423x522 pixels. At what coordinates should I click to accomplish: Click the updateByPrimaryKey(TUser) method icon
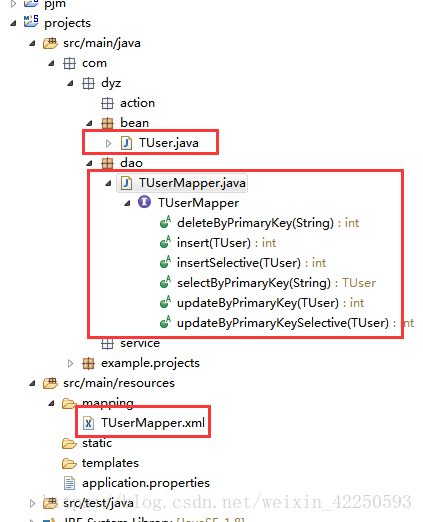pyautogui.click(x=165, y=302)
